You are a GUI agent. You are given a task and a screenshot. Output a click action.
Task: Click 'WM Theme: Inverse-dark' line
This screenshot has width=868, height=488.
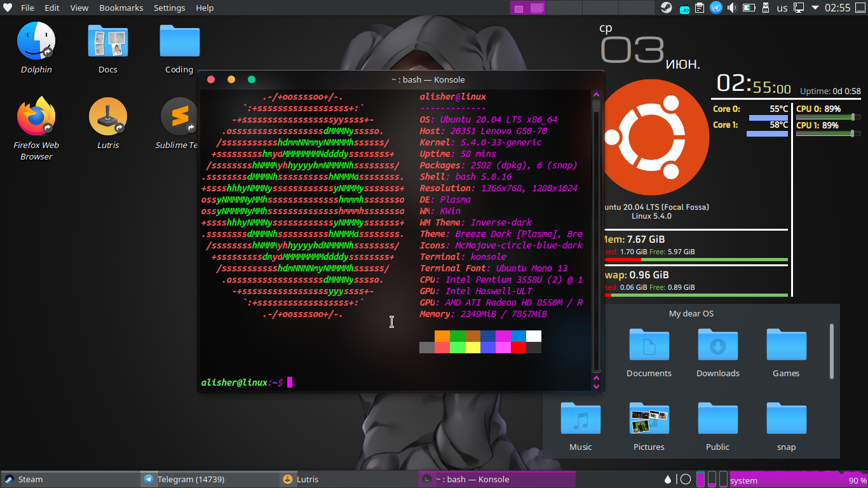pos(476,222)
